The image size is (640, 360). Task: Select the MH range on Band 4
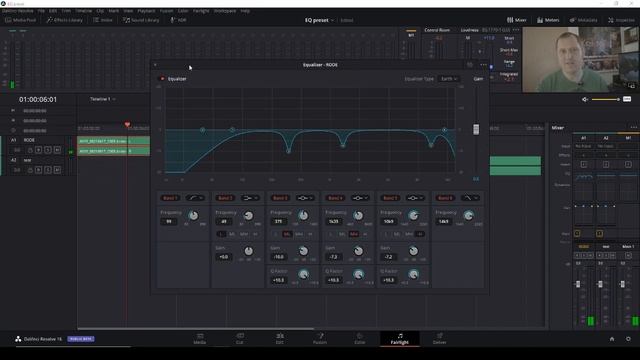(x=353, y=234)
